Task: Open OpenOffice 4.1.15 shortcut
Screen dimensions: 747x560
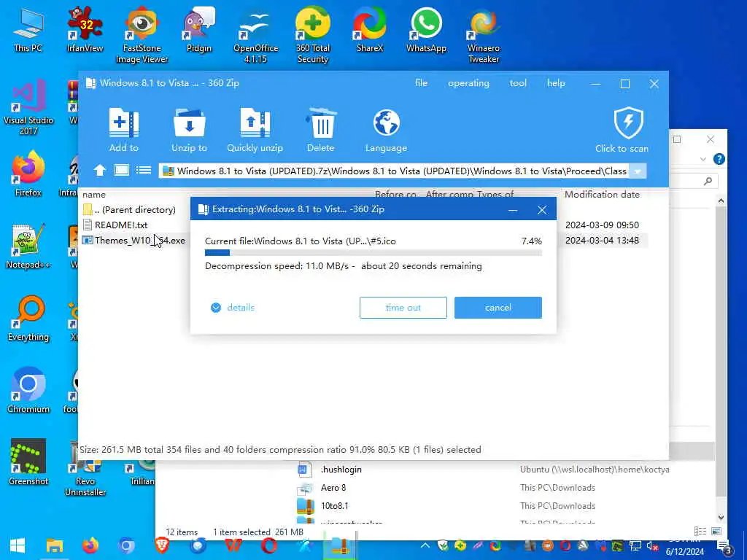Action: [x=256, y=36]
